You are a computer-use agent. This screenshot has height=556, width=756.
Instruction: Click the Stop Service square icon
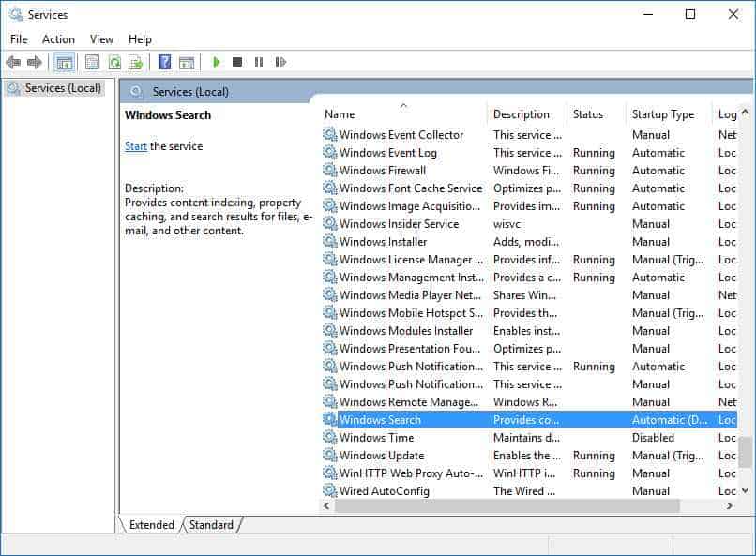tap(237, 63)
